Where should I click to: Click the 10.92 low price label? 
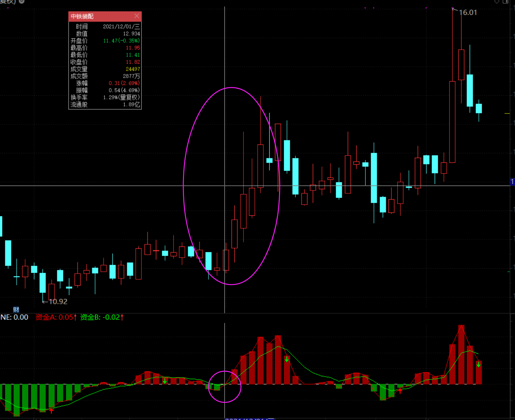pos(58,302)
